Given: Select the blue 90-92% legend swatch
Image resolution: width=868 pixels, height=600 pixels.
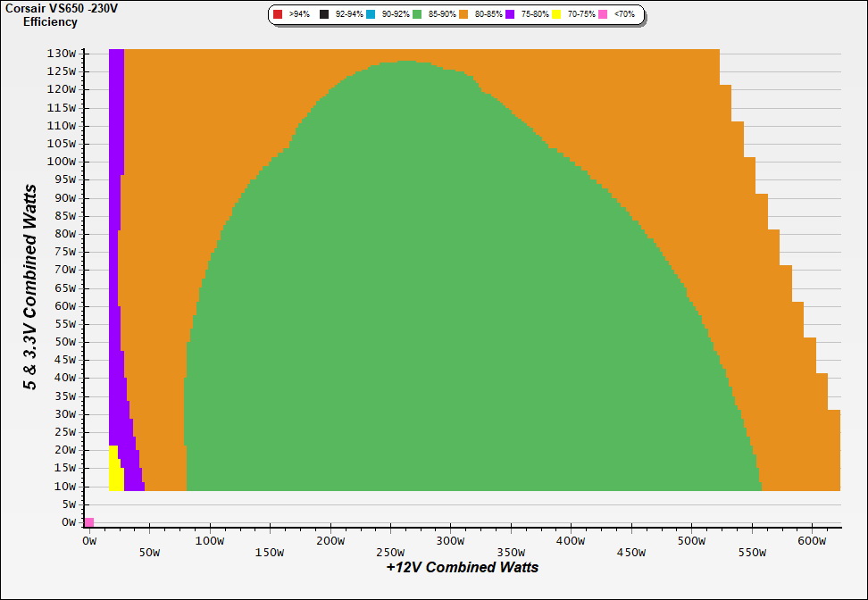Looking at the screenshot, I should (371, 15).
